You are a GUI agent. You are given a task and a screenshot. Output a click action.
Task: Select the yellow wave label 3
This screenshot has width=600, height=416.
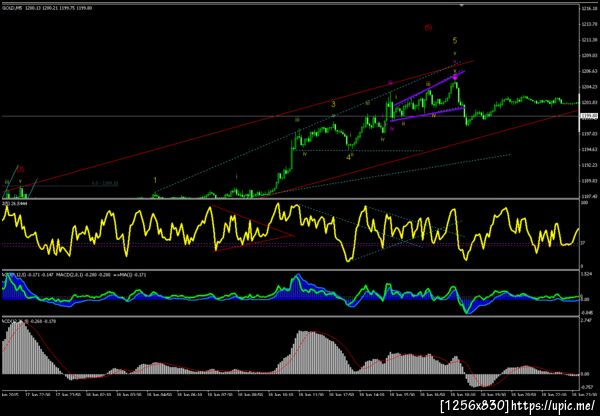point(333,104)
